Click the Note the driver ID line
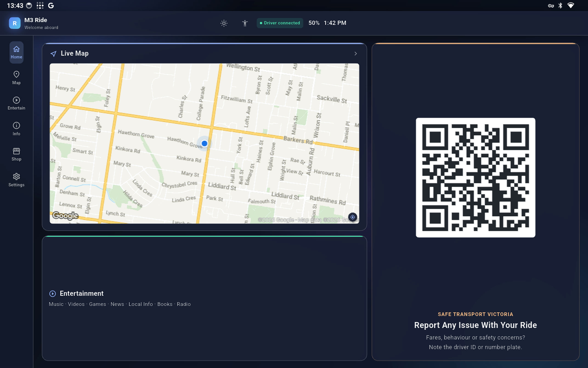This screenshot has height=368, width=588. (475, 347)
